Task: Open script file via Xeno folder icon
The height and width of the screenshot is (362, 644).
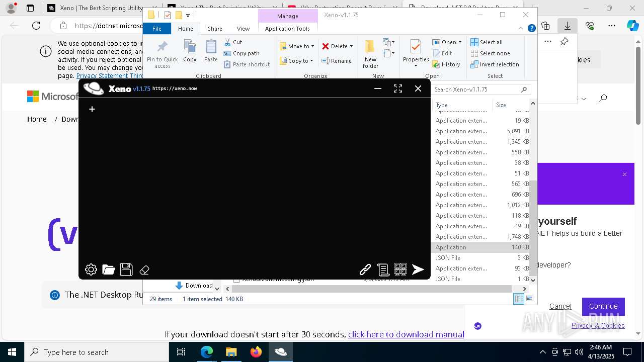Action: coord(109,269)
